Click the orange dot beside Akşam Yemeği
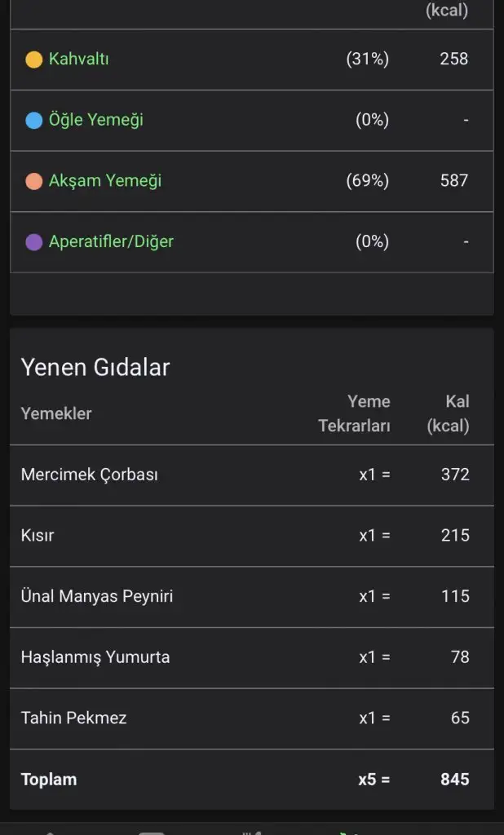 [33, 181]
